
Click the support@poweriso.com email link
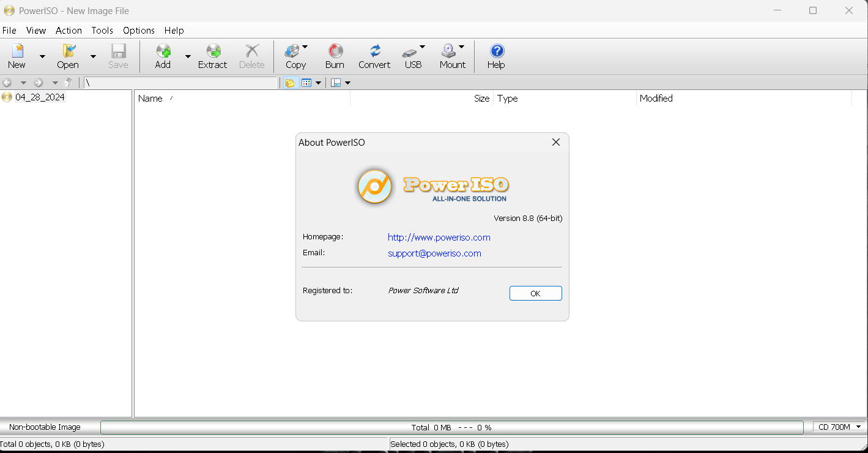[434, 253]
